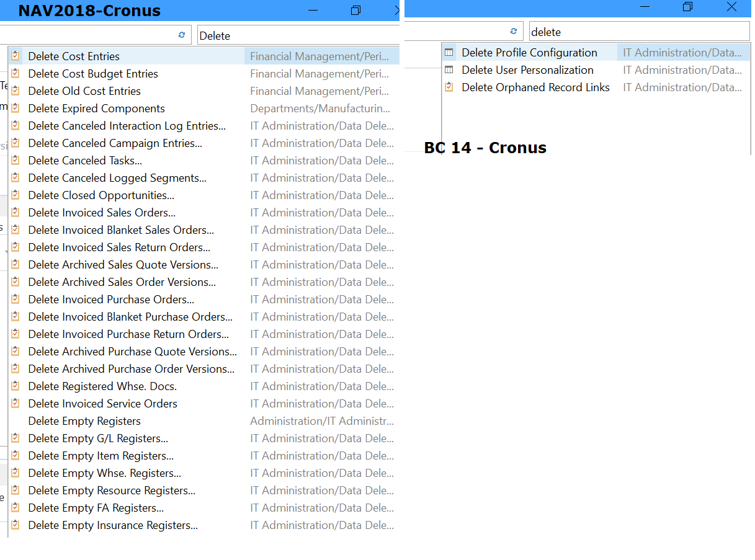Select Delete Empty Item Registers result
Image resolution: width=755 pixels, height=560 pixels.
click(x=203, y=455)
